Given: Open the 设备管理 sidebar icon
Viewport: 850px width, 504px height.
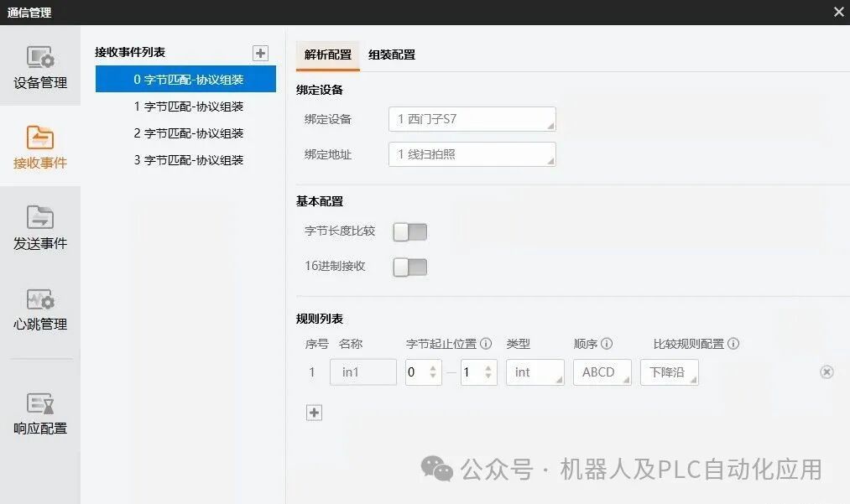Looking at the screenshot, I should coord(40,67).
